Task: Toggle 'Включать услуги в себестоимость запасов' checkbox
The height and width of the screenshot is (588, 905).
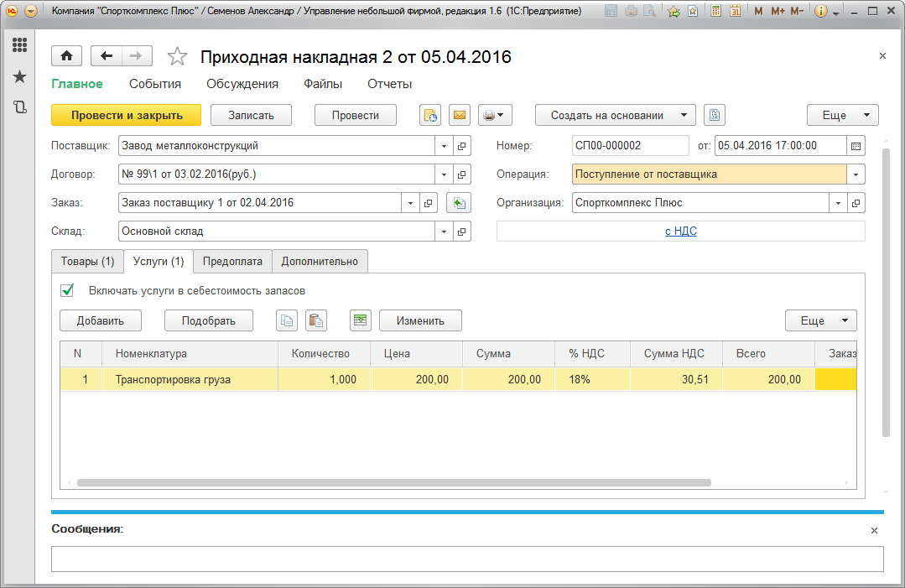Action: click(x=68, y=290)
